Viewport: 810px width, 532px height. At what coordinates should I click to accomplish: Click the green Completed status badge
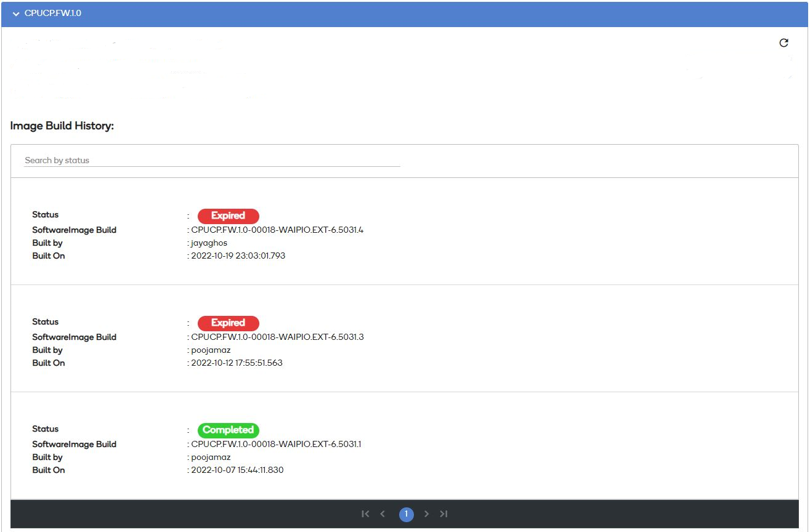[x=228, y=430]
